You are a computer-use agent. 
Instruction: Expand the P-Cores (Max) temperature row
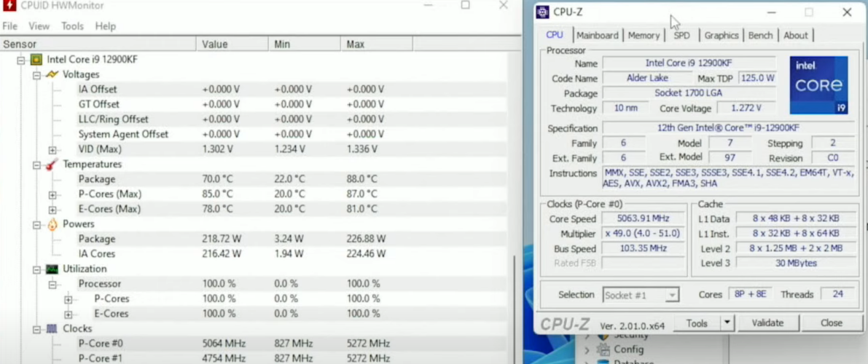click(x=52, y=194)
